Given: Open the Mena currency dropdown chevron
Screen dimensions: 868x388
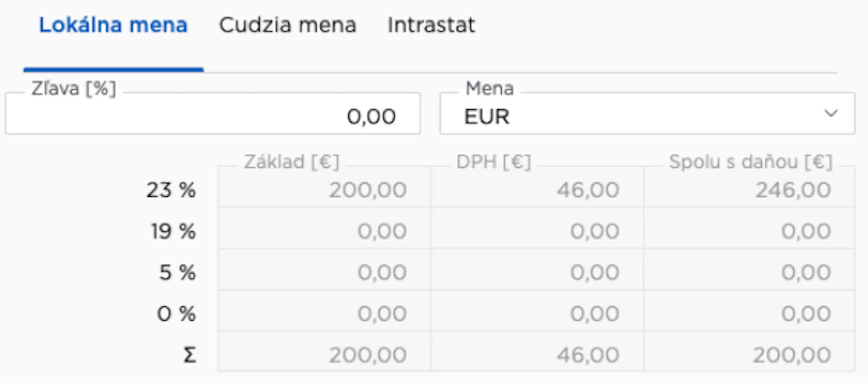Looking at the screenshot, I should 831,113.
